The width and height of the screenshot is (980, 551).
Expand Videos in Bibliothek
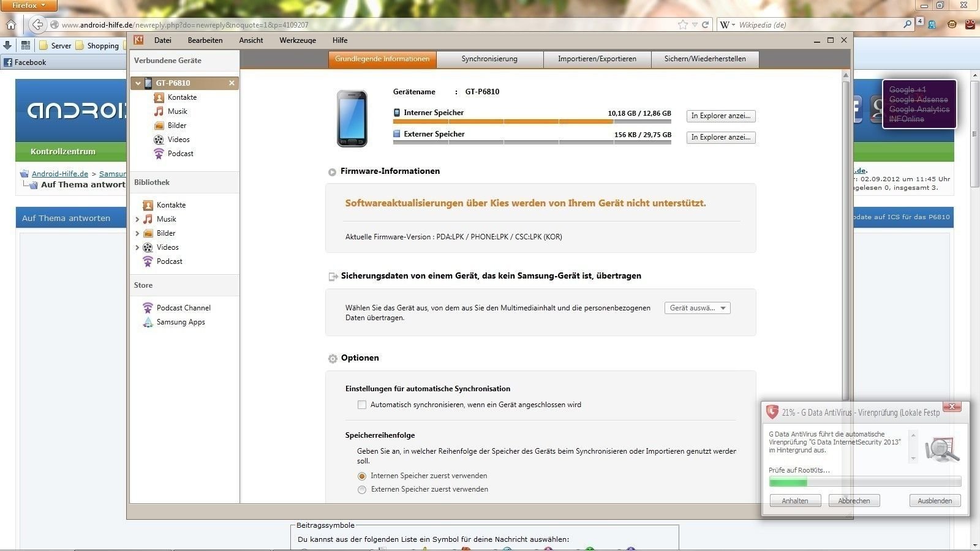137,247
